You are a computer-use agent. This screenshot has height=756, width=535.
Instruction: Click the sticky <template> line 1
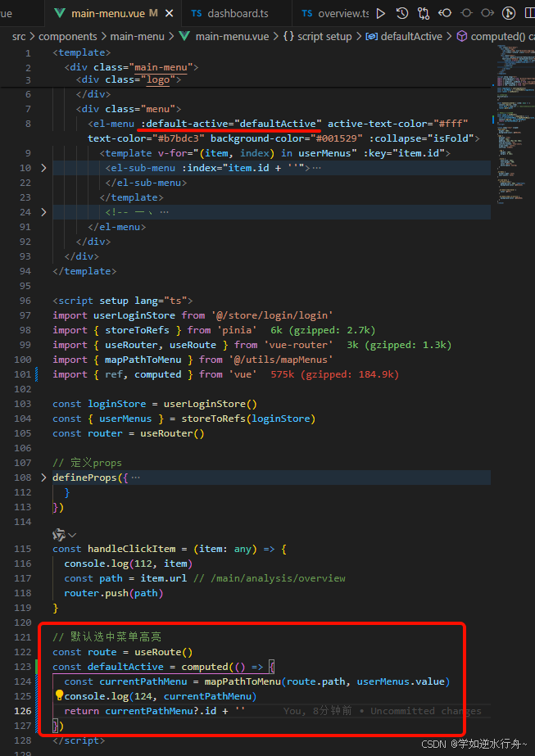click(x=82, y=52)
